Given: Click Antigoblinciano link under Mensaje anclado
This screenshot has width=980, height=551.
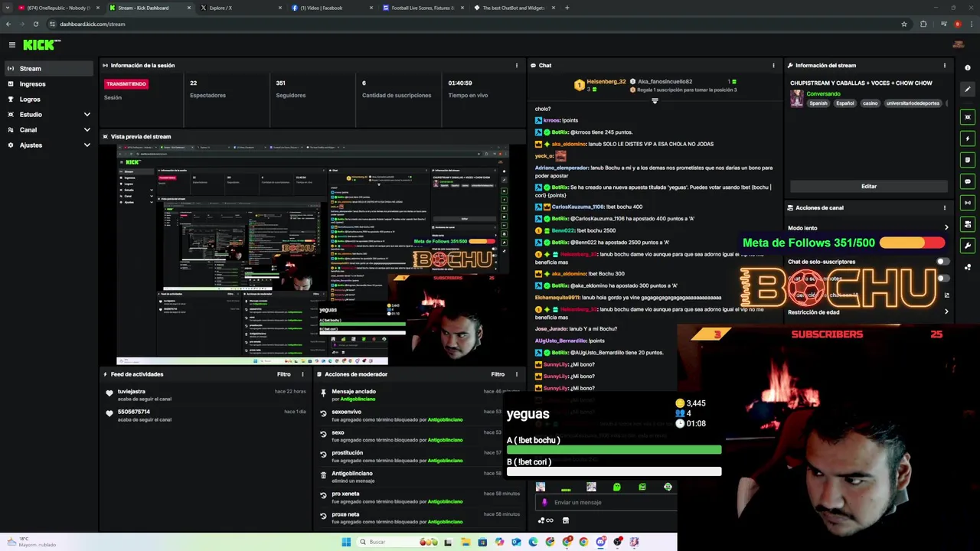Looking at the screenshot, I should pyautogui.click(x=358, y=399).
